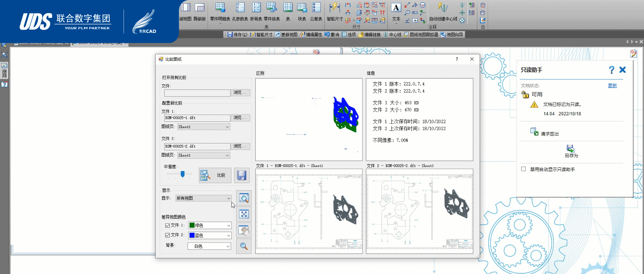Select the pan hand tool icon
The height and width of the screenshot is (274, 644).
point(244,230)
